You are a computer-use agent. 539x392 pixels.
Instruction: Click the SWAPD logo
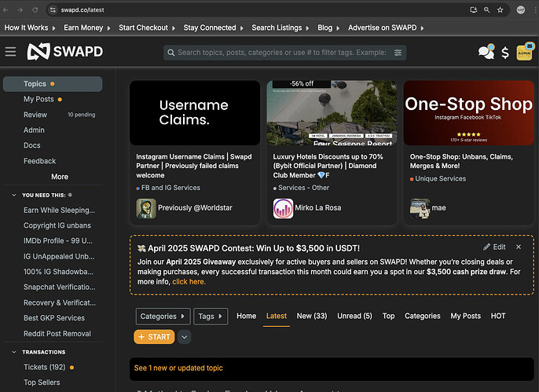(x=65, y=52)
